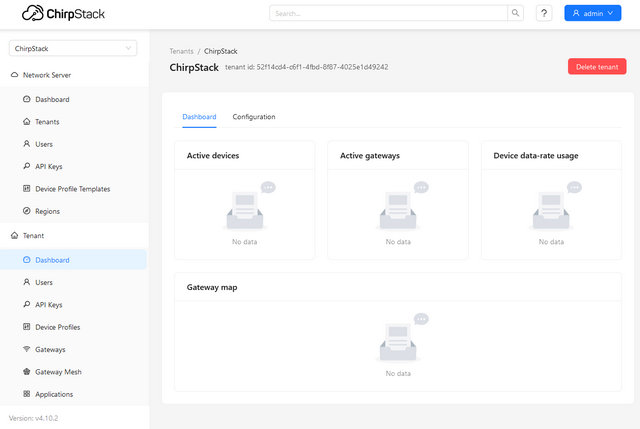Switch to the Configuration tab
This screenshot has width=640, height=429.
(254, 117)
